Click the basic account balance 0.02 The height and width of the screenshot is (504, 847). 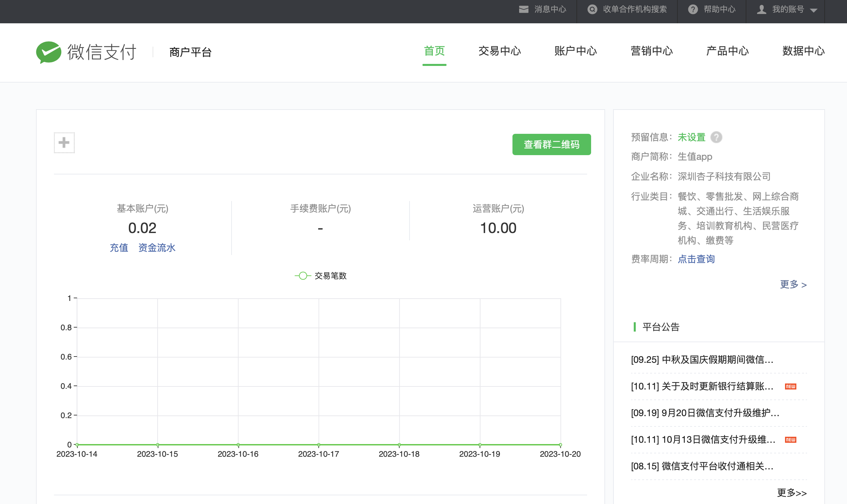(x=142, y=228)
